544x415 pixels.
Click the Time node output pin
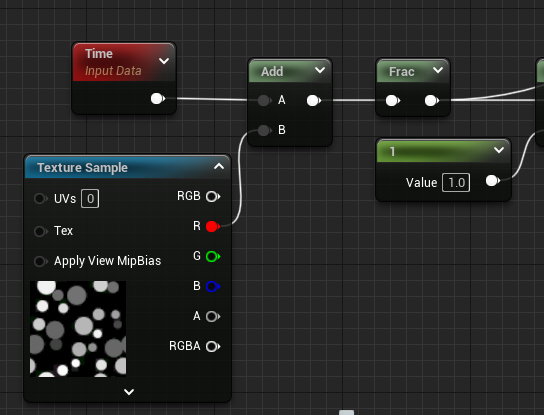pyautogui.click(x=158, y=99)
